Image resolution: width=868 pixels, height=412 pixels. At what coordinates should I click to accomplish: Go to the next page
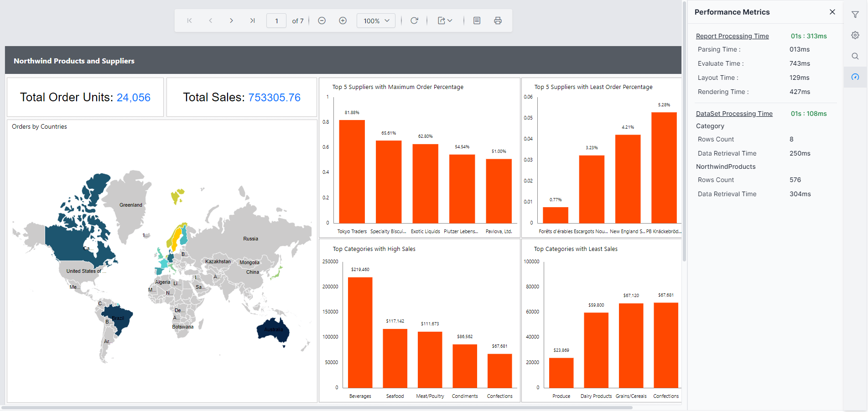[x=231, y=21]
